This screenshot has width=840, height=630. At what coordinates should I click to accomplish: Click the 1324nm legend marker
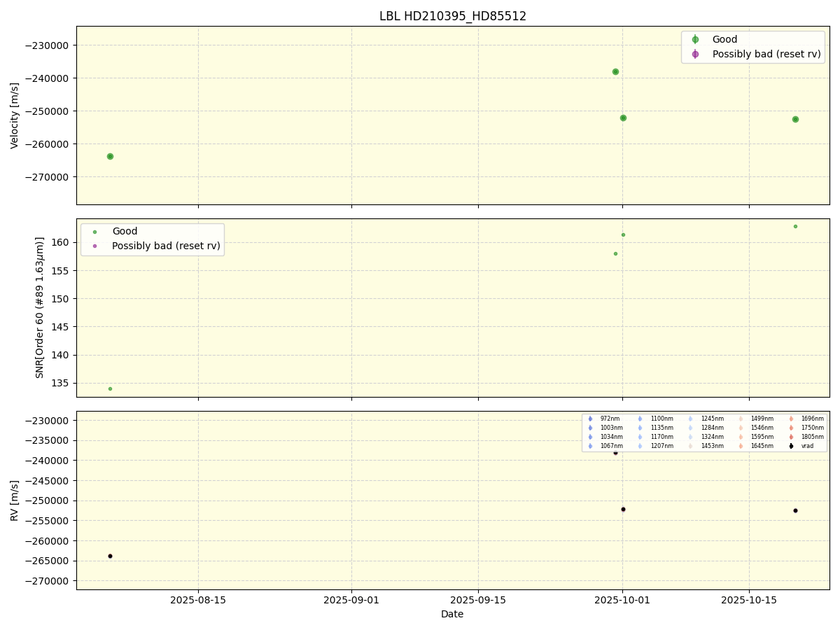point(690,437)
